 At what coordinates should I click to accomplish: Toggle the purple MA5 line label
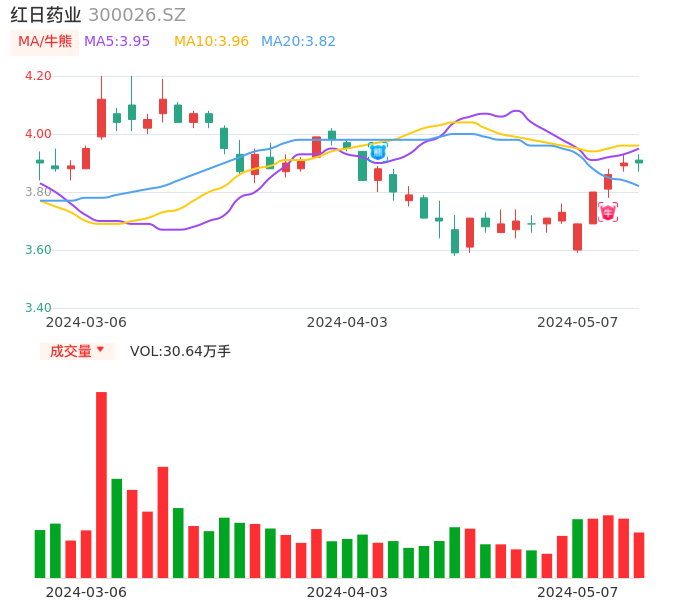pos(117,42)
